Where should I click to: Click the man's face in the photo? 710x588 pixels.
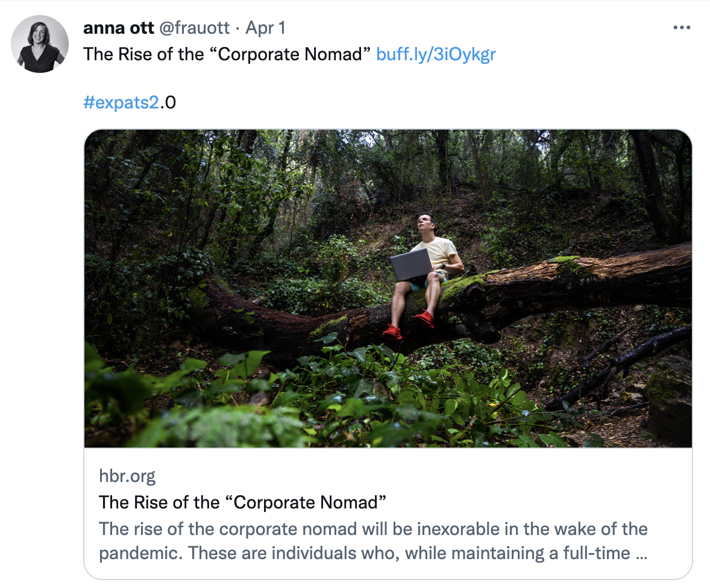(x=426, y=224)
